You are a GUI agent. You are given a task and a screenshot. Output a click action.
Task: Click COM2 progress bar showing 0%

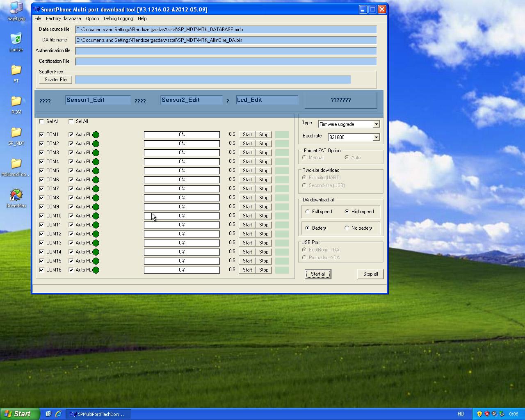pos(182,144)
